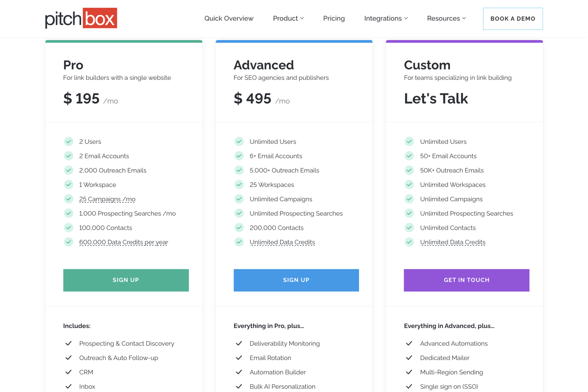The image size is (588, 392).
Task: Expand the Resources navigation menu
Action: (x=446, y=18)
